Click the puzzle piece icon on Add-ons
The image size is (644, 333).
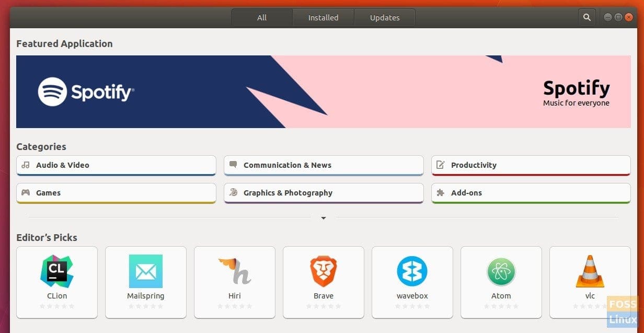click(x=440, y=192)
